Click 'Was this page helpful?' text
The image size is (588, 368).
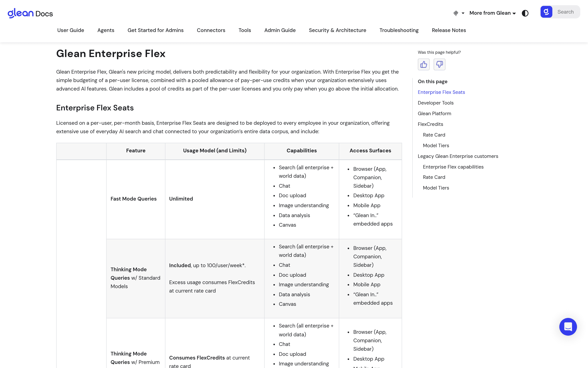[x=439, y=52]
